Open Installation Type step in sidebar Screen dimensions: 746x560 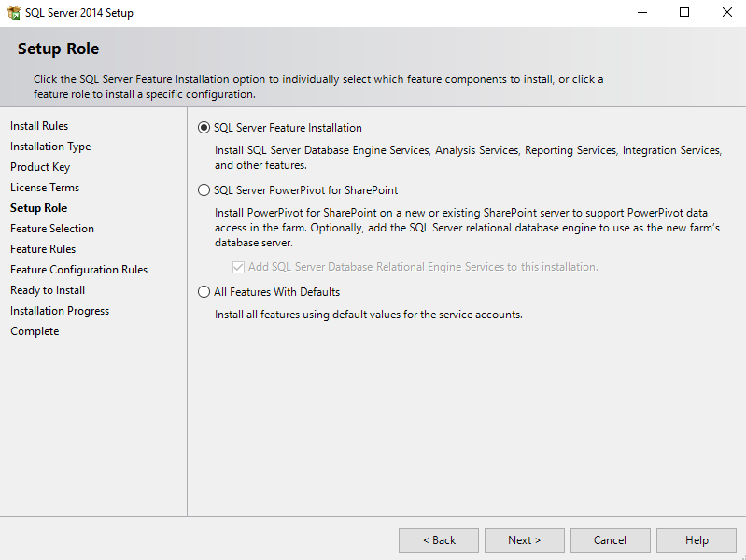(x=50, y=147)
